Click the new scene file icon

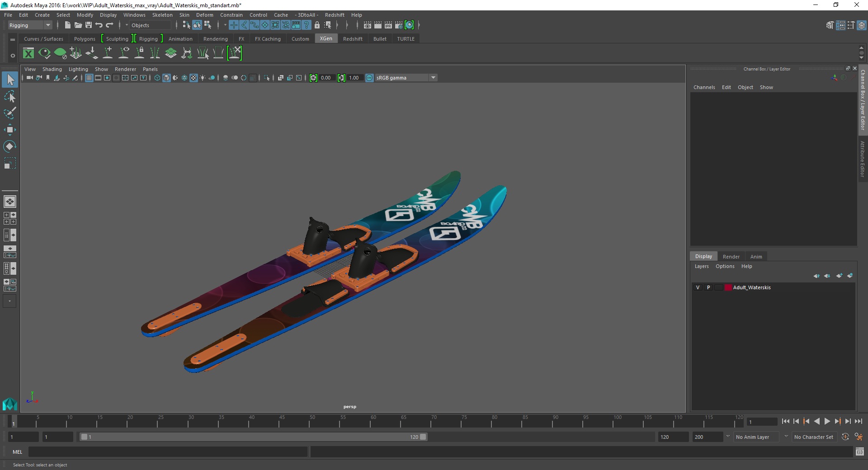[67, 25]
